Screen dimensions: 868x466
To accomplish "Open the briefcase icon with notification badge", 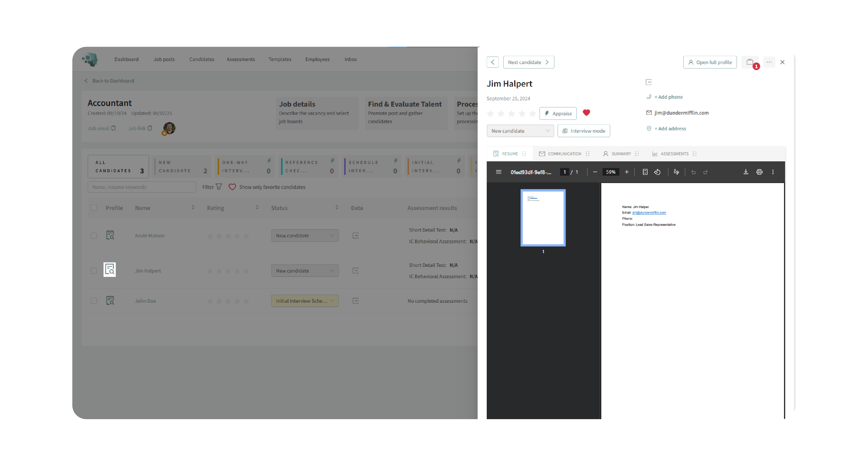I will point(750,62).
